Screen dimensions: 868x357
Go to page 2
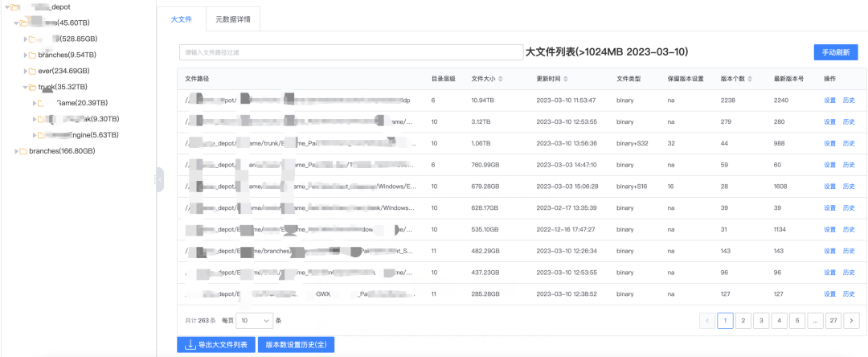[743, 321]
